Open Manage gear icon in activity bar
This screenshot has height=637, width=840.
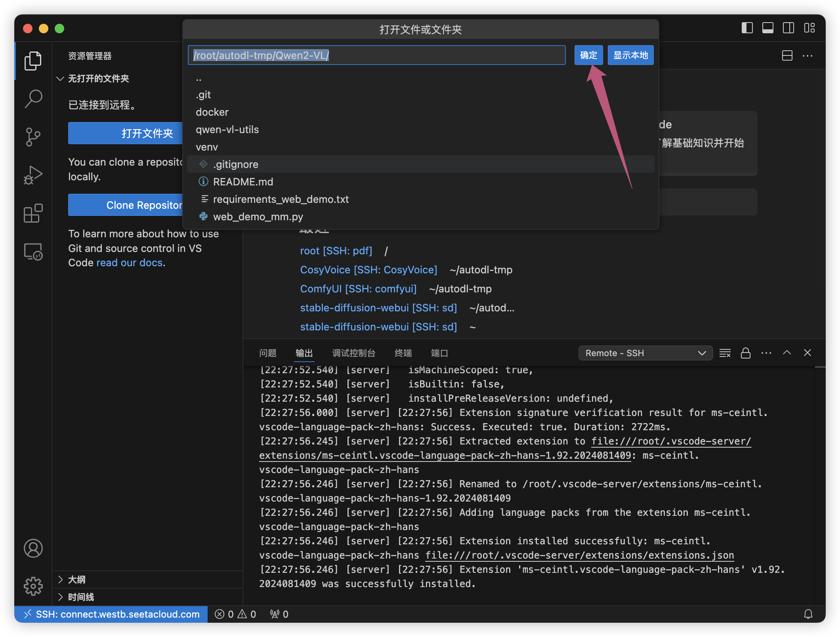[x=33, y=586]
